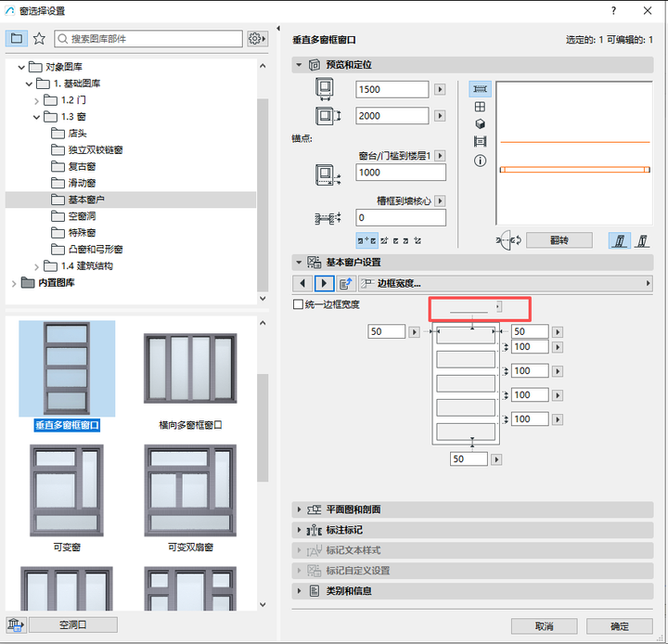This screenshot has width=668, height=644.
Task: Show 3D cube preview view
Action: tap(481, 124)
